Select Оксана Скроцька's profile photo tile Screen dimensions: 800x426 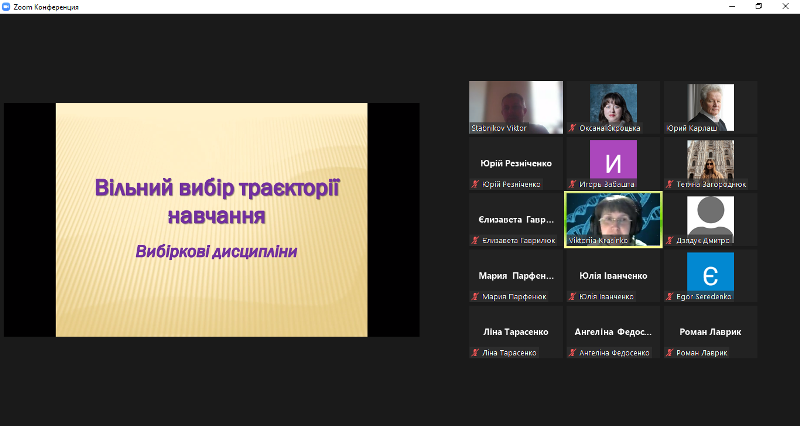coord(613,107)
